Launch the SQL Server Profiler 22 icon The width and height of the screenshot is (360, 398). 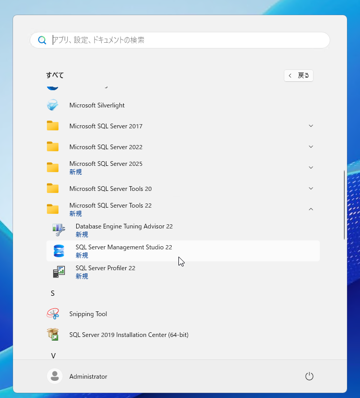point(59,272)
